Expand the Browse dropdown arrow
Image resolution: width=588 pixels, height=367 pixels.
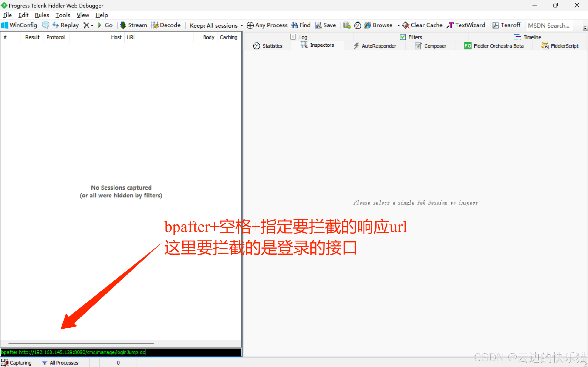coord(398,25)
